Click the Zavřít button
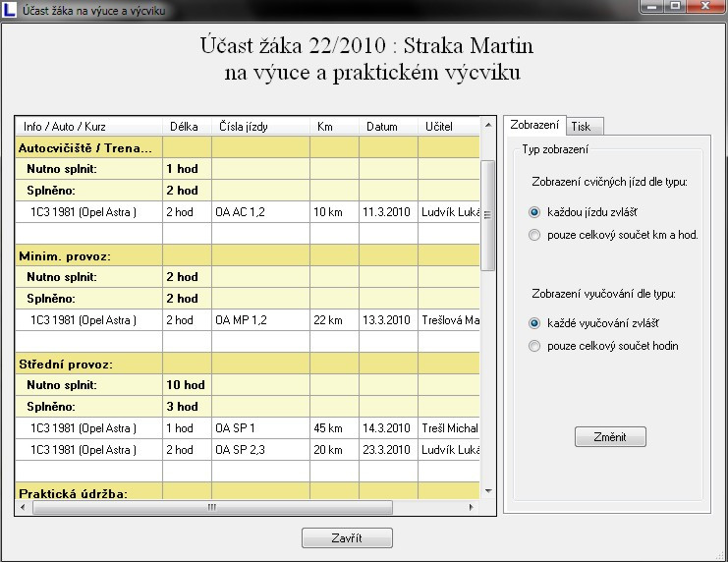This screenshot has width=728, height=562. tap(347, 537)
